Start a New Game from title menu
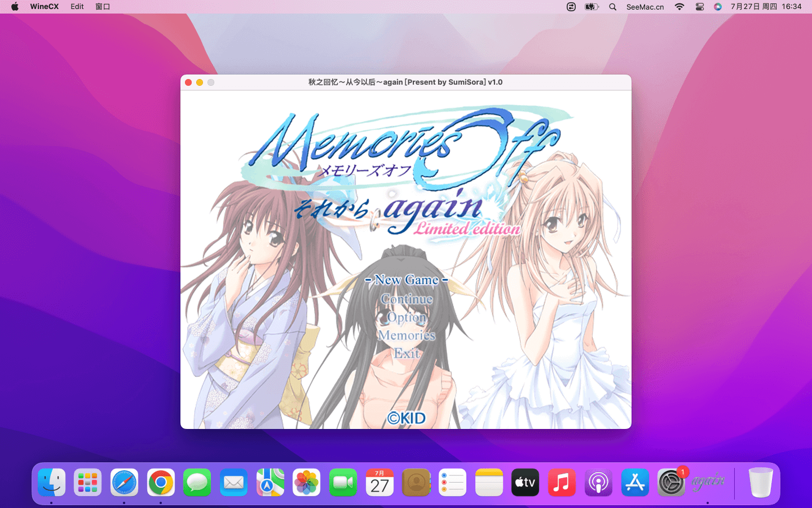 click(406, 280)
